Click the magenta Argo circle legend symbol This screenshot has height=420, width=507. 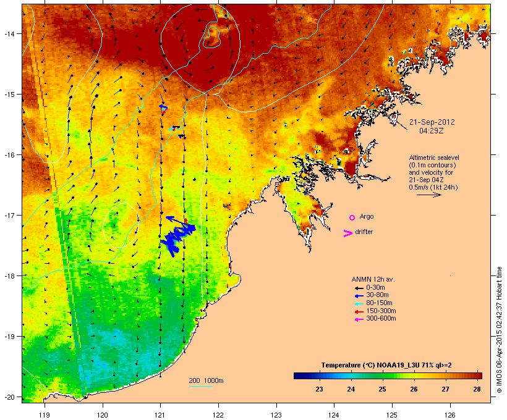352,217
